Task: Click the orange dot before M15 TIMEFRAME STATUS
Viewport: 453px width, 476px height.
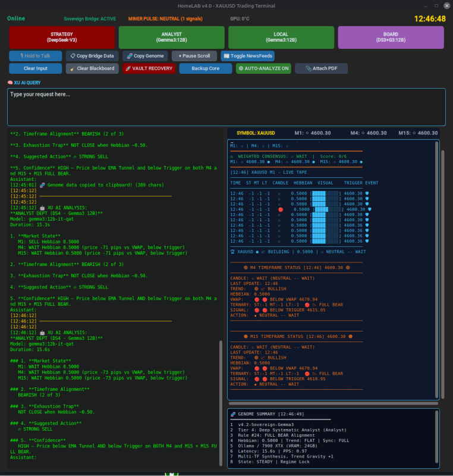Action: (246, 337)
